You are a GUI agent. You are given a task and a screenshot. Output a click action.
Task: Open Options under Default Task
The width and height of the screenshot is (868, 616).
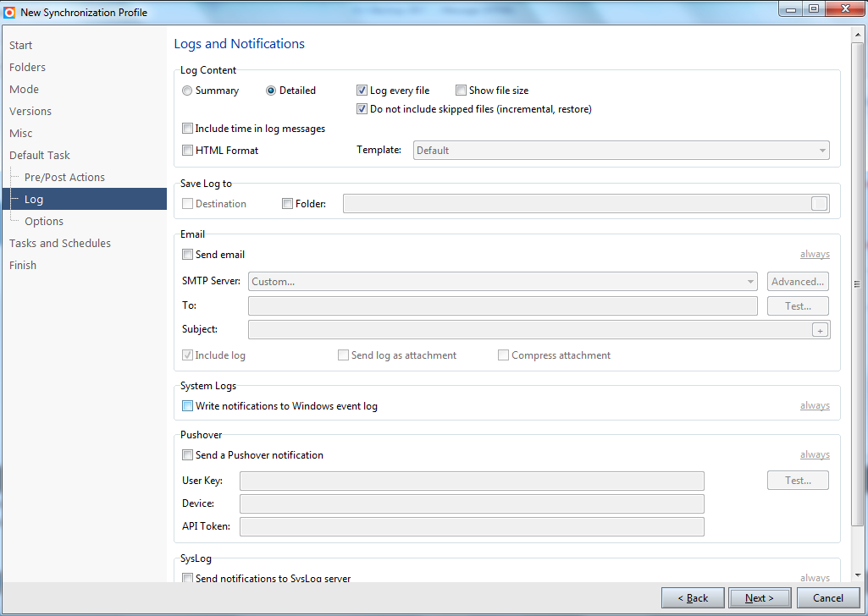pyautogui.click(x=44, y=221)
